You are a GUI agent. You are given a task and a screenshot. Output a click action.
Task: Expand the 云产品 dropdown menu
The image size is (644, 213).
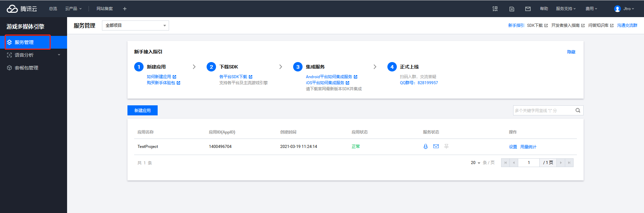(73, 9)
